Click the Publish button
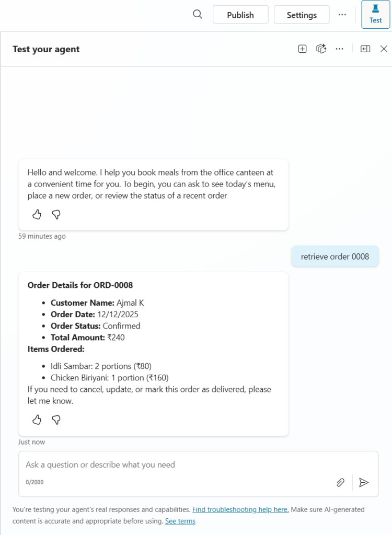392x535 pixels. (x=240, y=15)
